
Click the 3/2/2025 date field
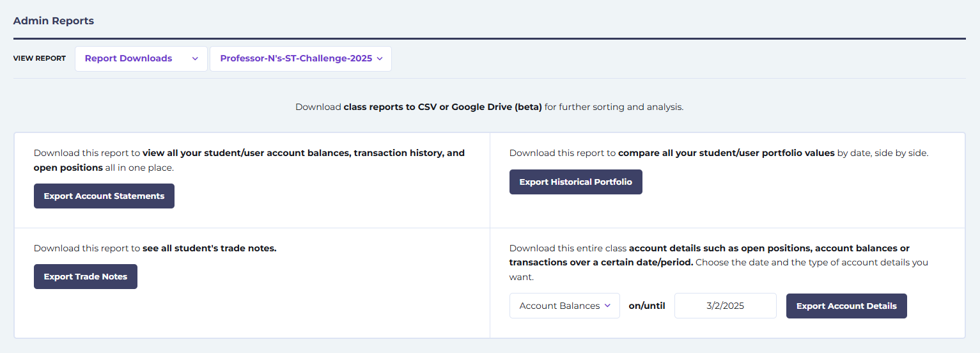click(725, 306)
